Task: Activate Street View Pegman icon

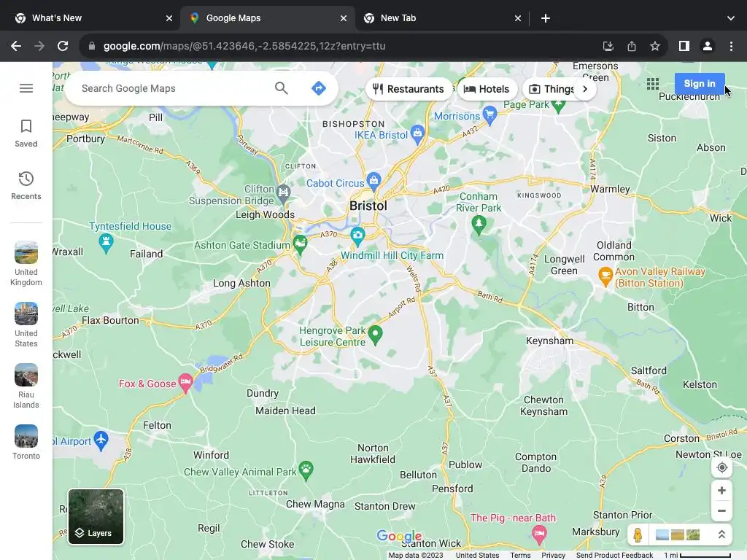Action: pos(638,534)
